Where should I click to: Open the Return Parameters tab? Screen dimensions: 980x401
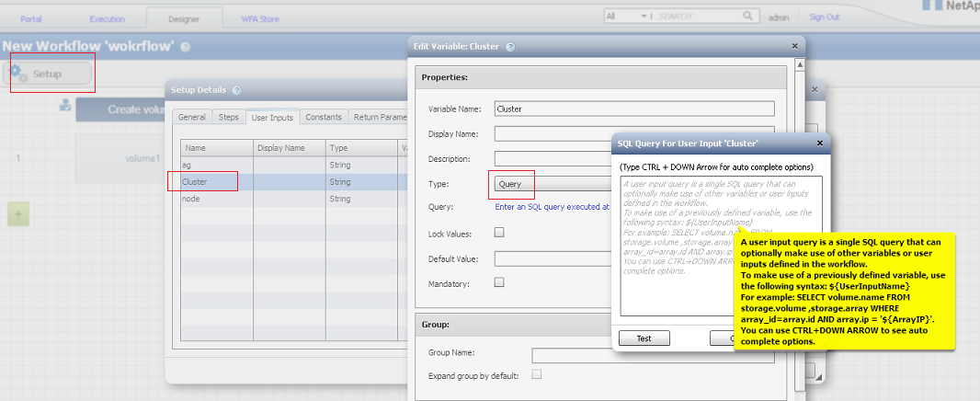click(x=380, y=117)
